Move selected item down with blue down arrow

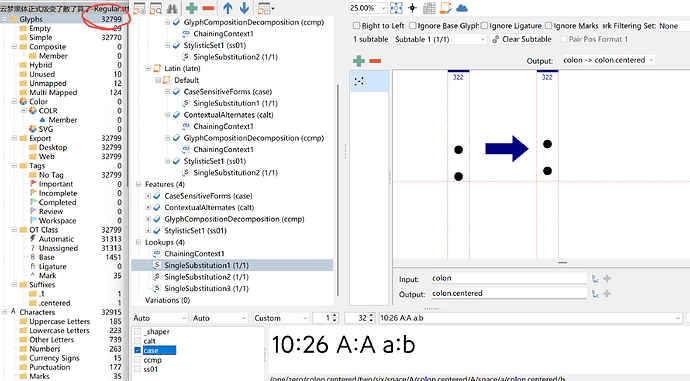(244, 8)
